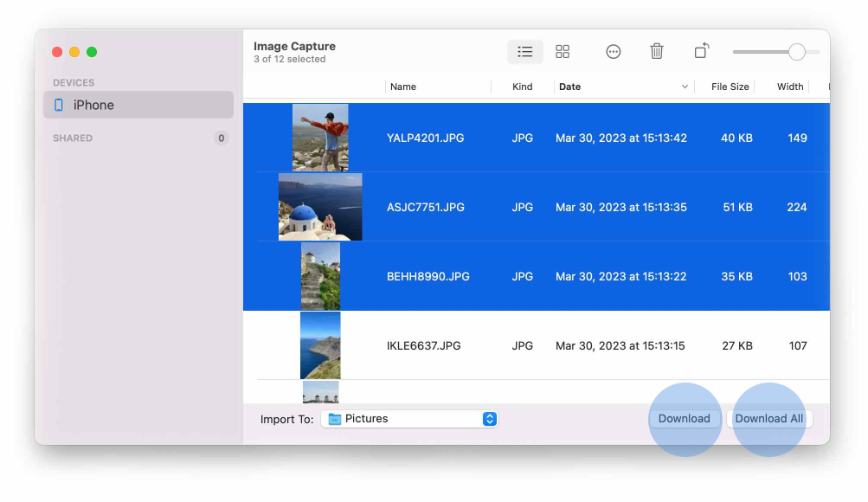Open the Import To destination dropdown
This screenshot has height=502, width=868.
tap(490, 418)
